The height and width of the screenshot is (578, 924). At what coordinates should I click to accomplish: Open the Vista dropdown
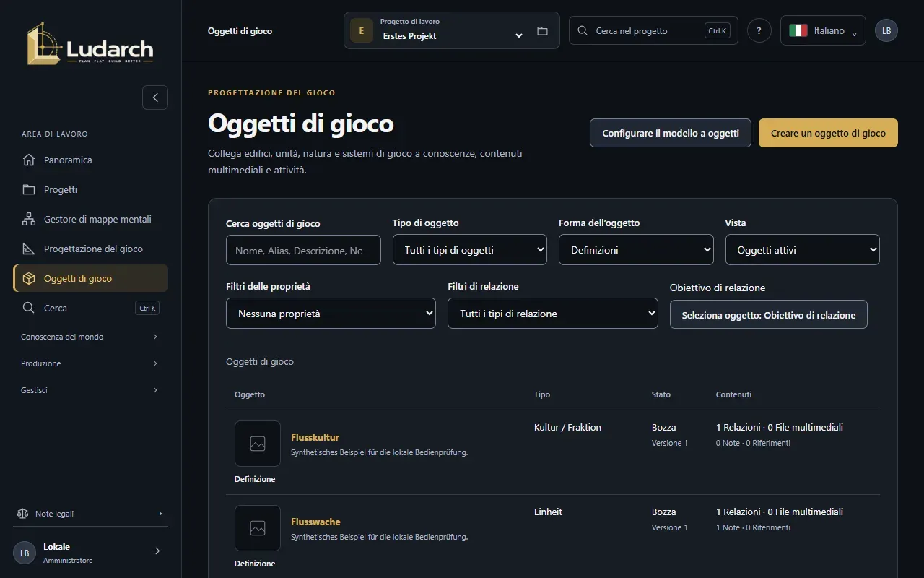803,250
